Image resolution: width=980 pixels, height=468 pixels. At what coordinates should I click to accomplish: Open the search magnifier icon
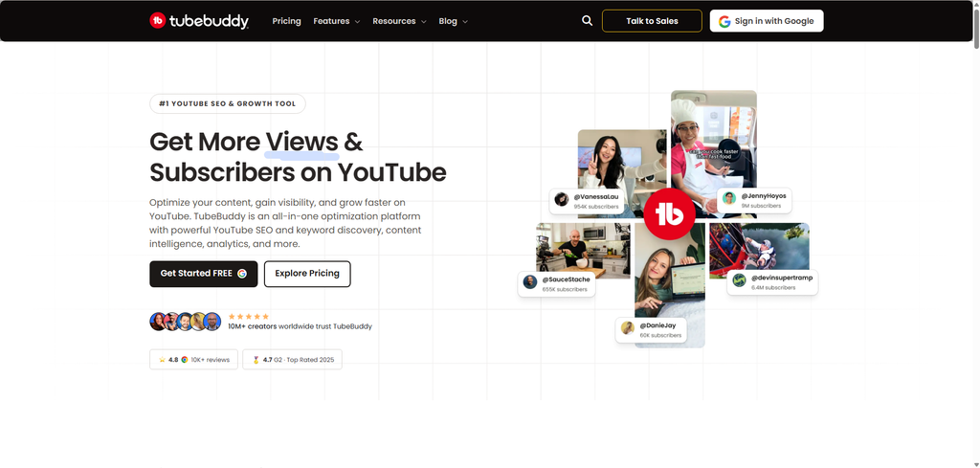[587, 21]
